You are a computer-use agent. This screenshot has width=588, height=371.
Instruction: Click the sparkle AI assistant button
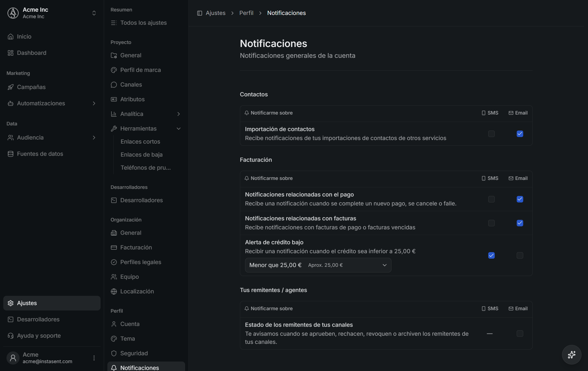571,354
